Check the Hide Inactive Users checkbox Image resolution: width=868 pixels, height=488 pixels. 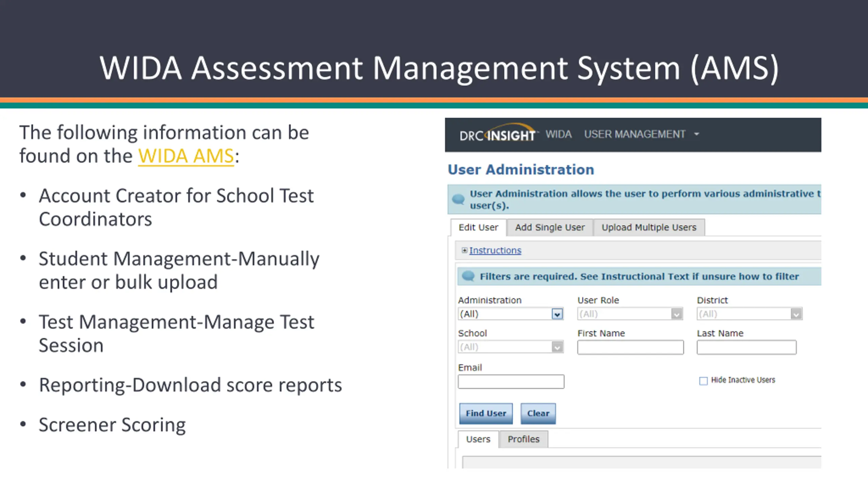(703, 381)
